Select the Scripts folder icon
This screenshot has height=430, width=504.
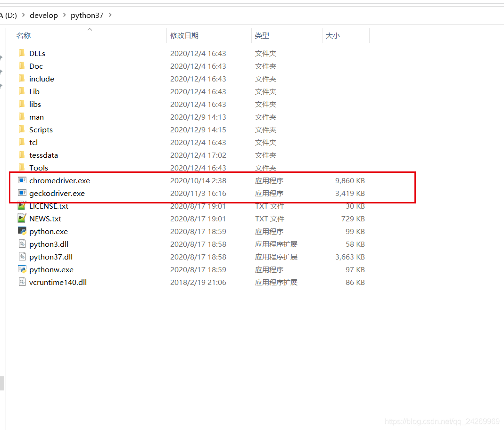(22, 130)
